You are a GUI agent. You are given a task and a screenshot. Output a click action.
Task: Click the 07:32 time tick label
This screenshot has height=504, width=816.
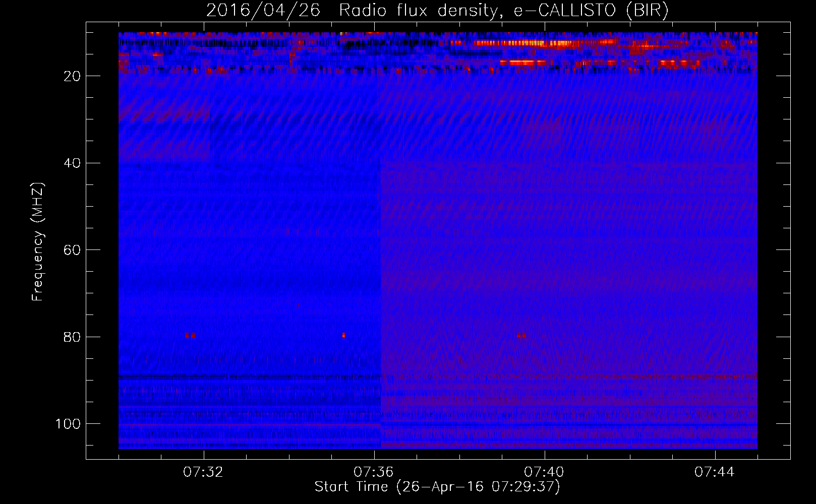pos(203,472)
